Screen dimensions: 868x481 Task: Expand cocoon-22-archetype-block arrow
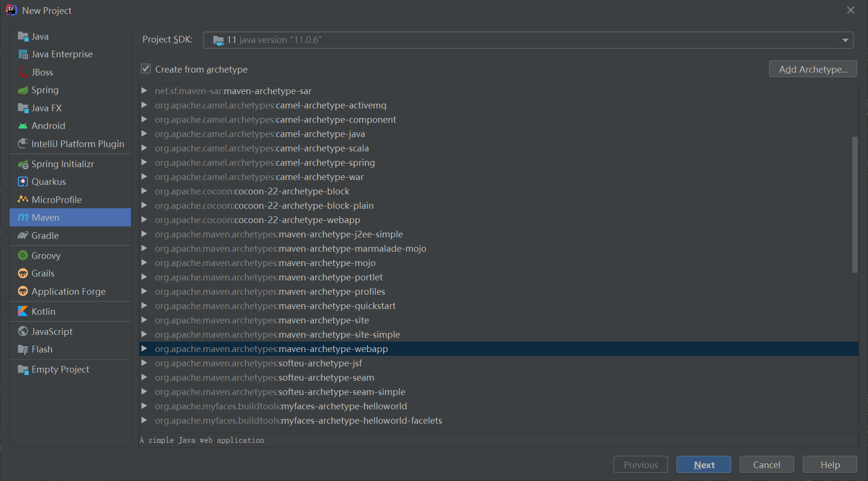pos(144,191)
